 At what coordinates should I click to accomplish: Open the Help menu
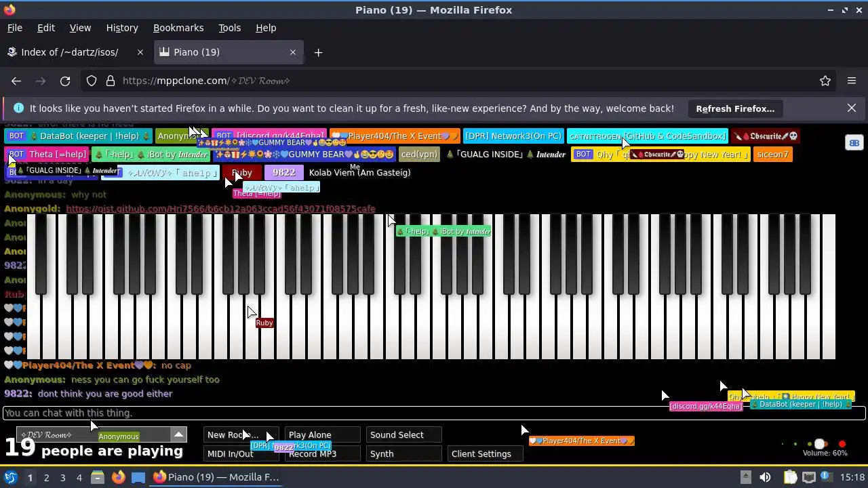pyautogui.click(x=266, y=28)
